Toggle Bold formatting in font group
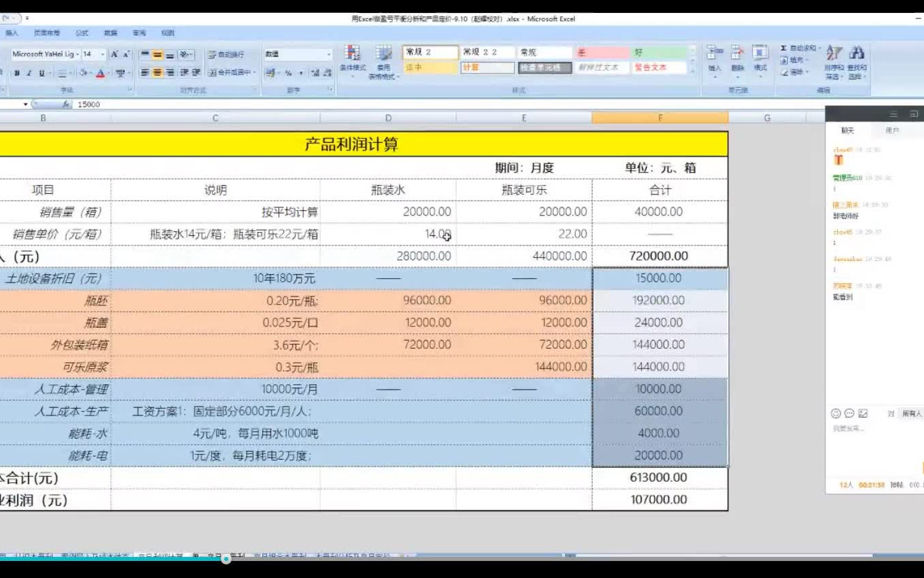Screen dimensions: 924x578 pyautogui.click(x=17, y=73)
